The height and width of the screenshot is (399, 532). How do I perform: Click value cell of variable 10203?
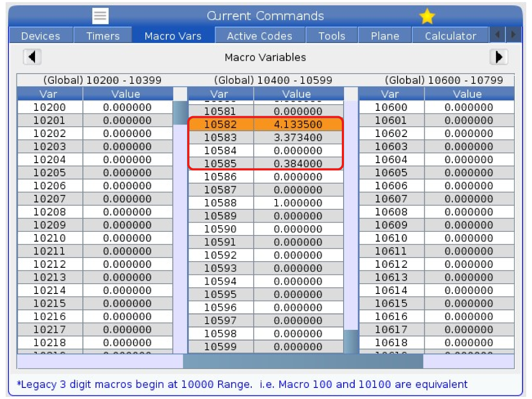click(x=128, y=147)
